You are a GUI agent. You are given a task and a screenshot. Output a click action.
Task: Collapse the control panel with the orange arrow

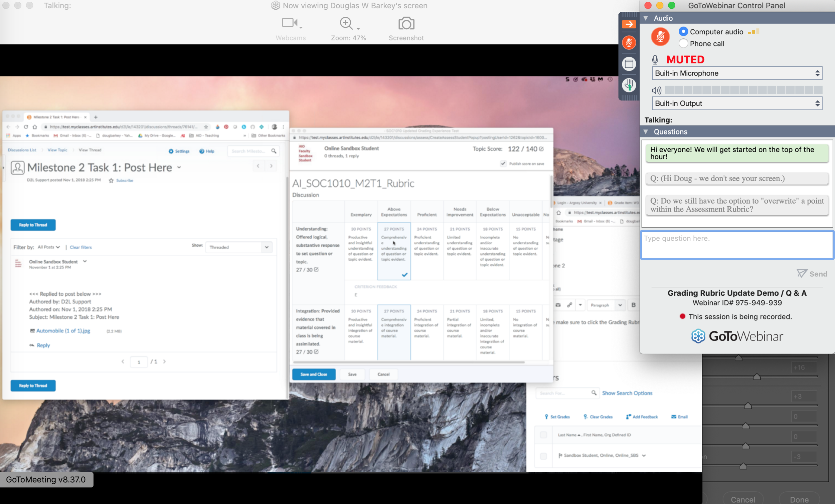click(x=629, y=24)
